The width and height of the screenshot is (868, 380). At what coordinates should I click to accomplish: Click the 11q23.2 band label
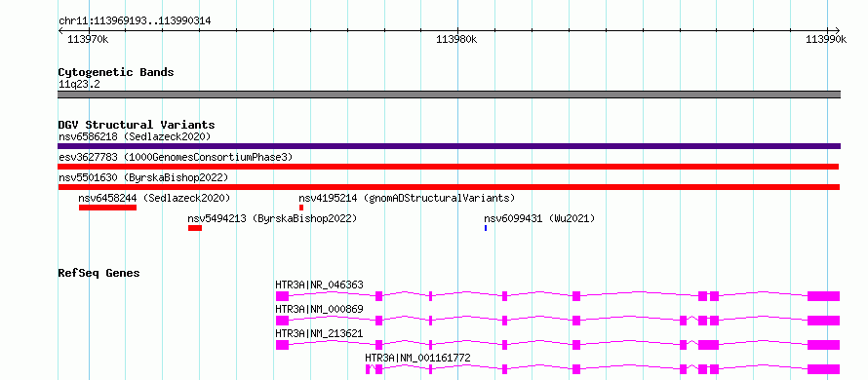pyautogui.click(x=79, y=85)
